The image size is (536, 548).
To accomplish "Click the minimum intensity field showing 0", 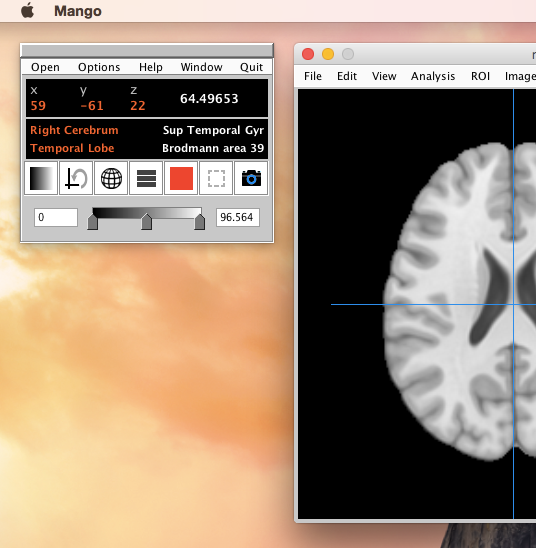I will [56, 217].
